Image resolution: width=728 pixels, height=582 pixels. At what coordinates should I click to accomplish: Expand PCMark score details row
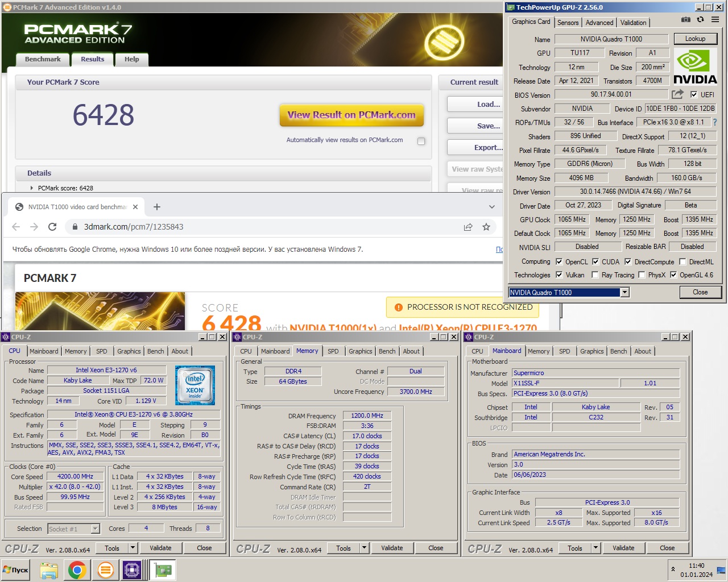32,188
